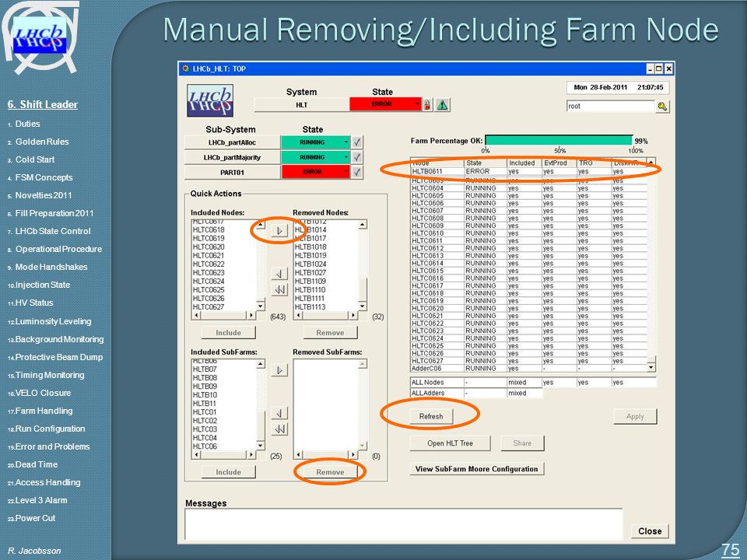Click the root username input field

click(611, 107)
